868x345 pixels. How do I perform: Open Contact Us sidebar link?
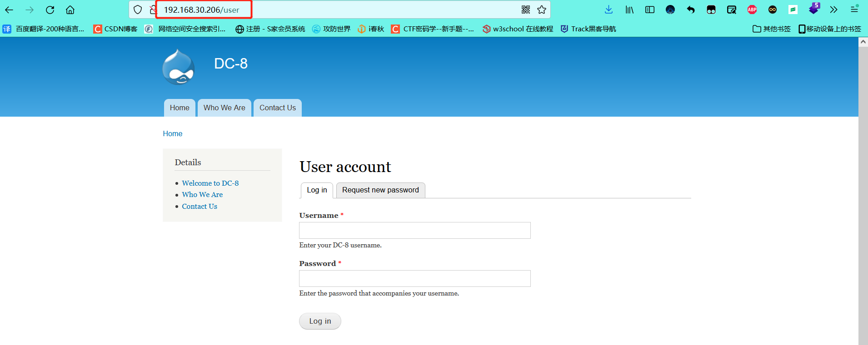(200, 206)
